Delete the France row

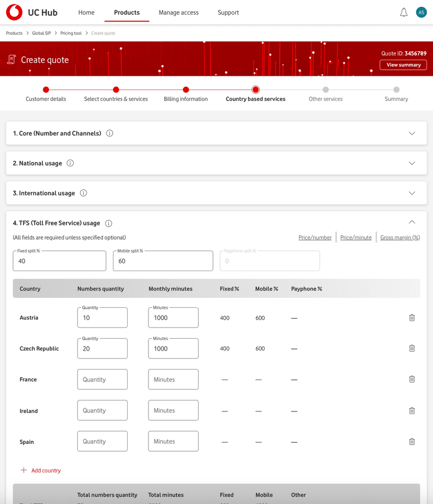point(412,379)
